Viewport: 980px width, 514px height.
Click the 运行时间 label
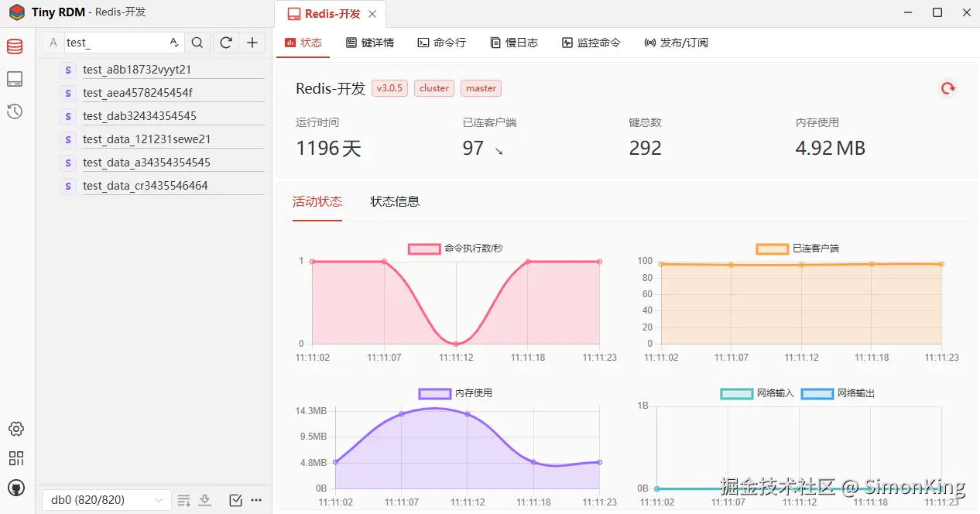coord(317,122)
